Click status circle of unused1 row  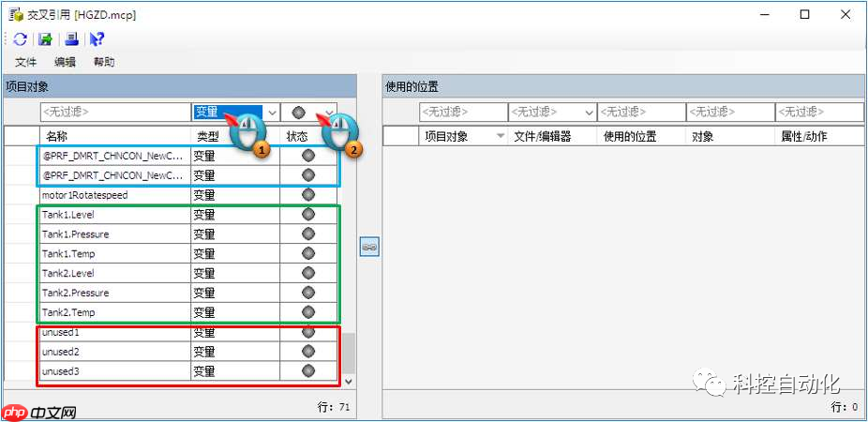pyautogui.click(x=308, y=332)
